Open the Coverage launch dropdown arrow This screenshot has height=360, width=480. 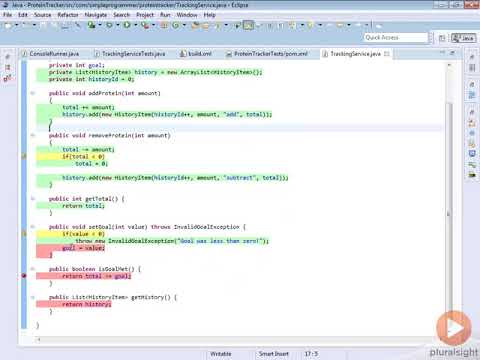click(x=100, y=25)
